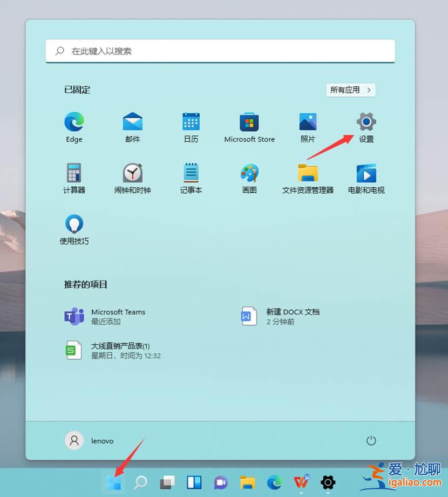Open the 设置 (Settings) app

pos(366,121)
